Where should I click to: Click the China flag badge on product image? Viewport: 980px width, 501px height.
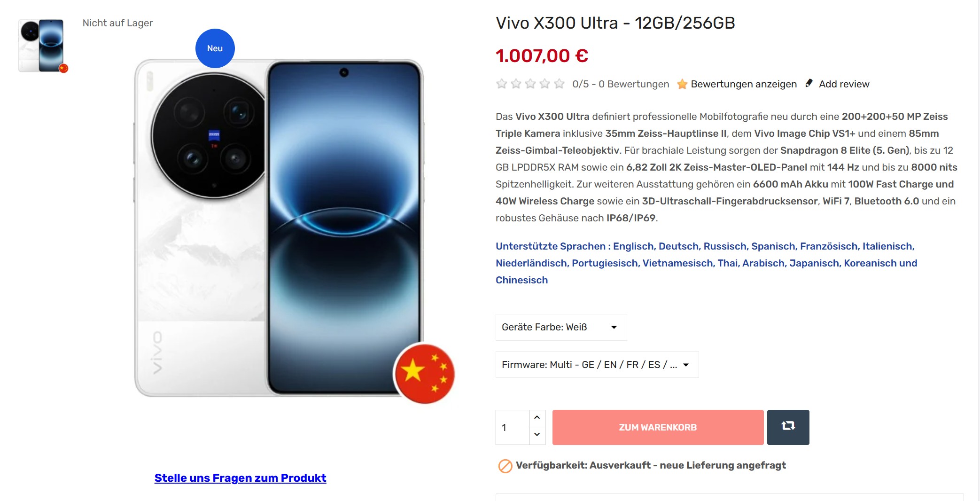425,373
